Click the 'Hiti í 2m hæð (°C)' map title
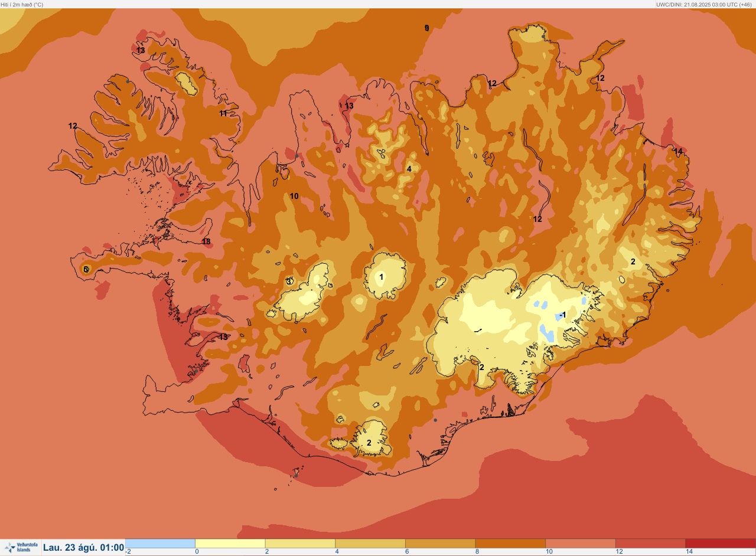 click(x=22, y=4)
